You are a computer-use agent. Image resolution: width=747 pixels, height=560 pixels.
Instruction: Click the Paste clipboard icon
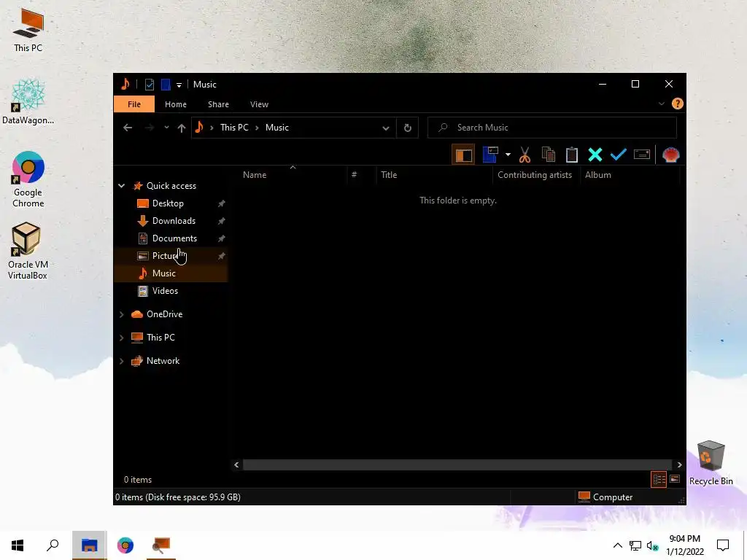(572, 155)
